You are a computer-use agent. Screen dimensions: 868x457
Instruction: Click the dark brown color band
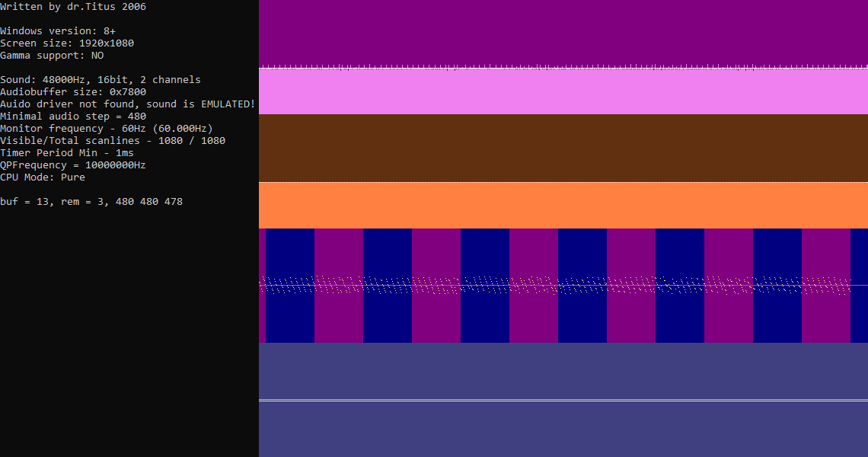(563, 148)
